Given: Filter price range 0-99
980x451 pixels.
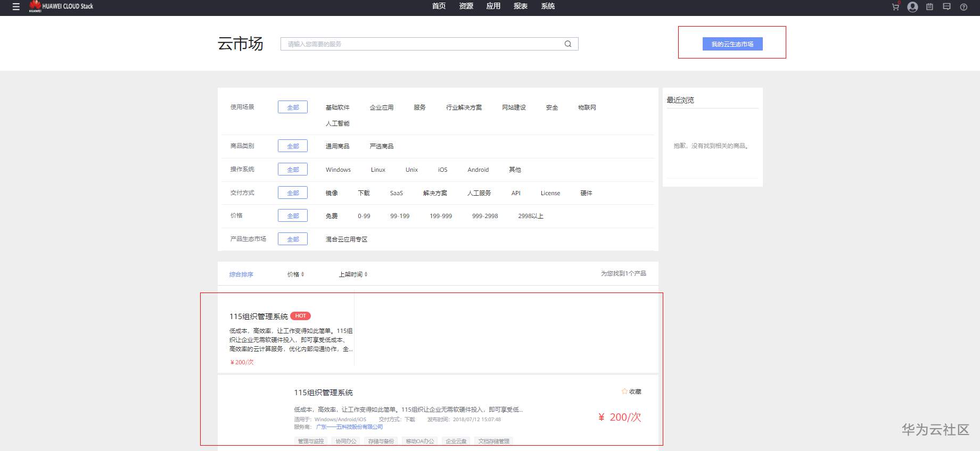Looking at the screenshot, I should click(x=364, y=216).
